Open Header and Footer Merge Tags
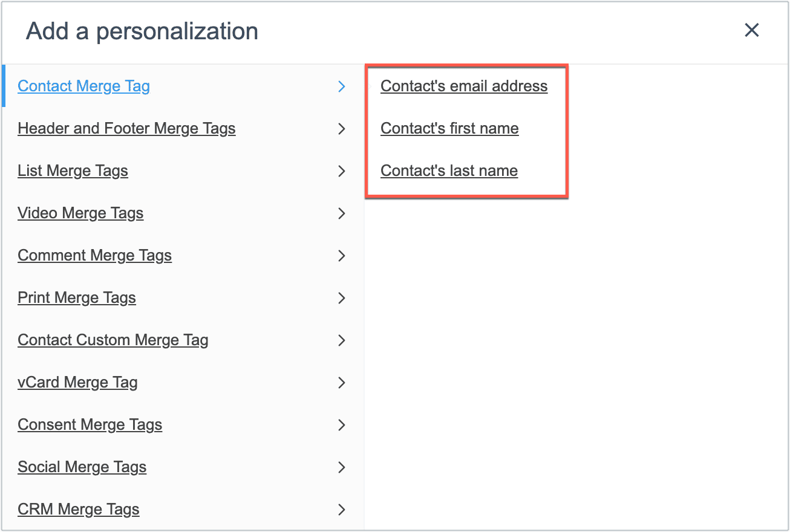 126,128
